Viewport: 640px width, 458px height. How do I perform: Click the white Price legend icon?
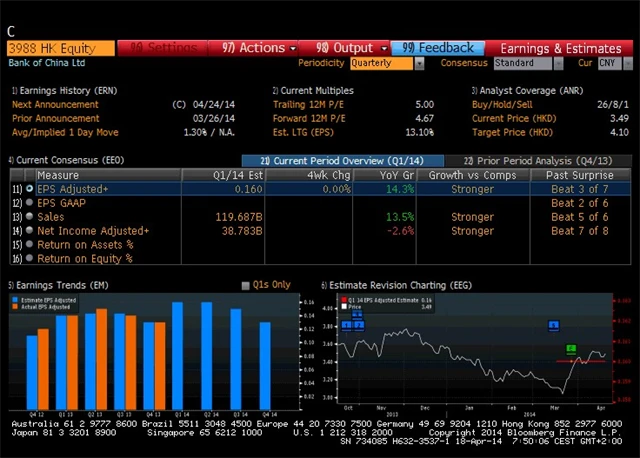(344, 307)
